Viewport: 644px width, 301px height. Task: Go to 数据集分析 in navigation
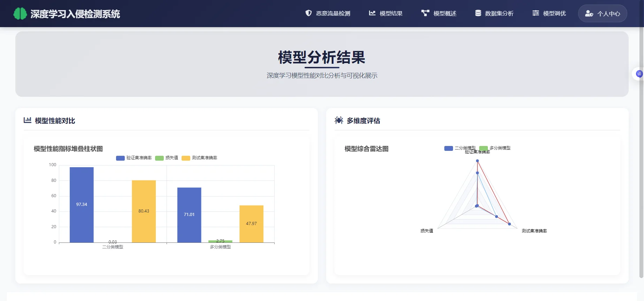click(x=495, y=13)
